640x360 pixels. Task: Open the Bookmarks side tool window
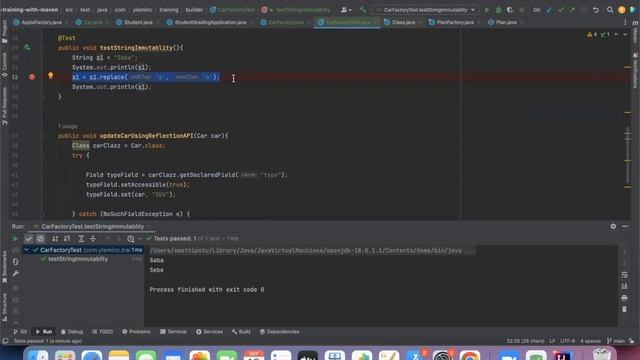(4, 267)
